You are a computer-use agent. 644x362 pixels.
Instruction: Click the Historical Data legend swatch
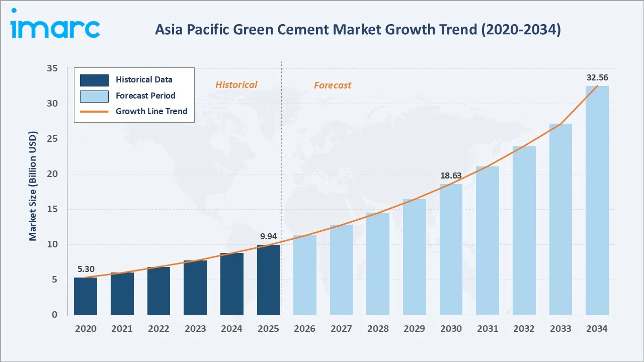[94, 80]
